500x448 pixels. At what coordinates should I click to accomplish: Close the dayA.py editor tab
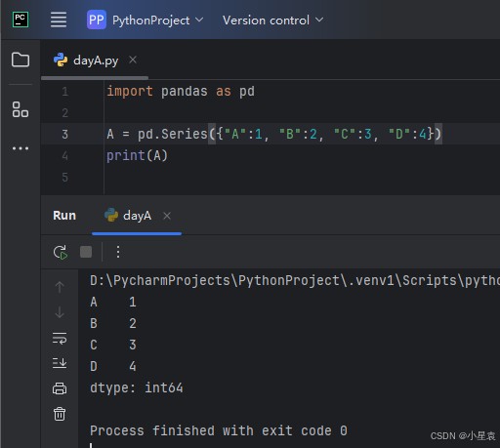point(133,60)
